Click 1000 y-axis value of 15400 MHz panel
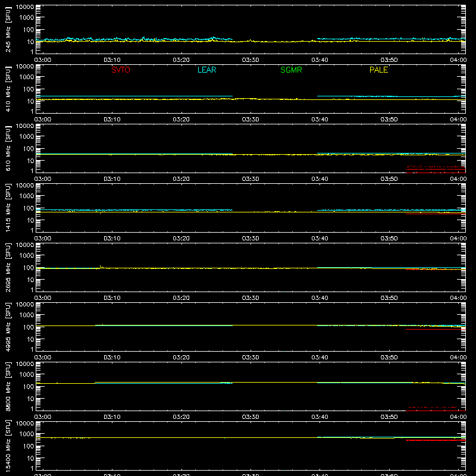This screenshot has width=476, height=476. point(27,434)
